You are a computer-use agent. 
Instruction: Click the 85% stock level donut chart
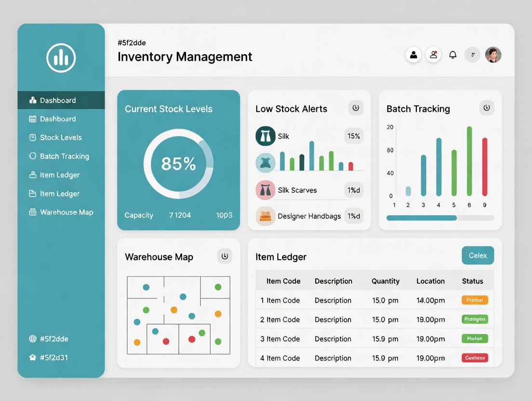178,164
